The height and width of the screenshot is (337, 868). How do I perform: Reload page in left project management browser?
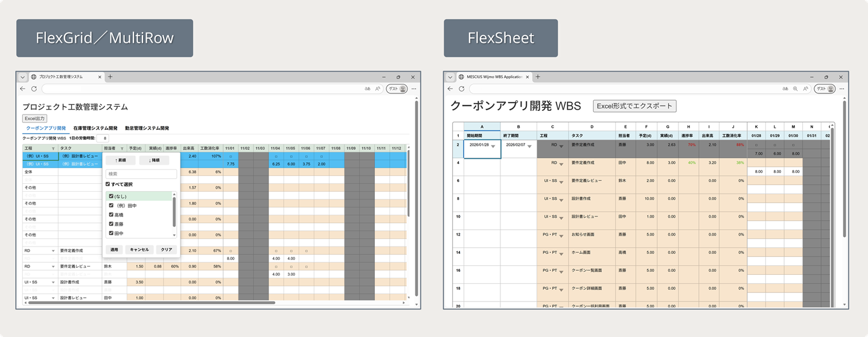(34, 89)
